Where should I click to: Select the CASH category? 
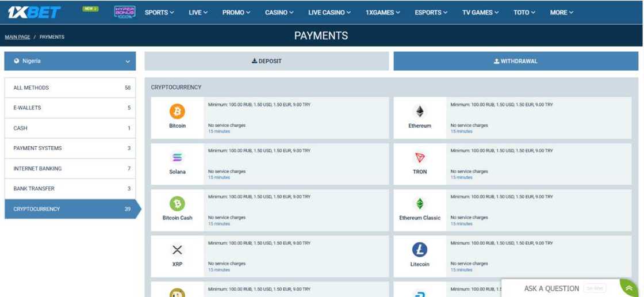70,128
